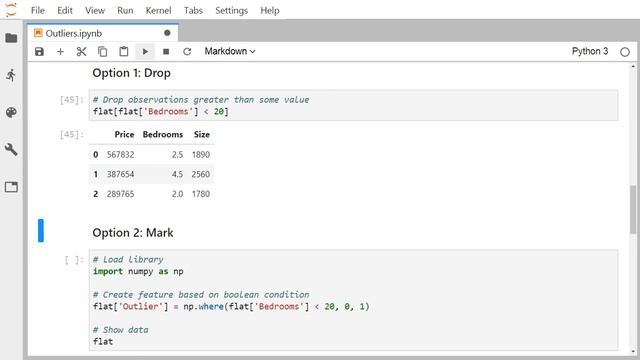The height and width of the screenshot is (360, 640).
Task: Click the size value 1890
Action: point(201,154)
